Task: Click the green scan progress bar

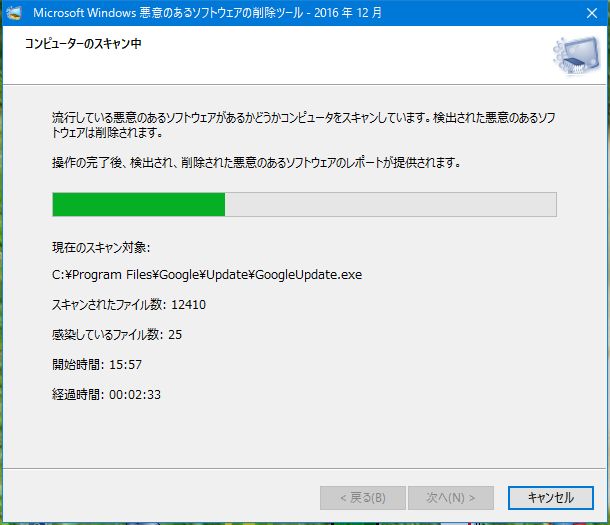Action: (304, 204)
